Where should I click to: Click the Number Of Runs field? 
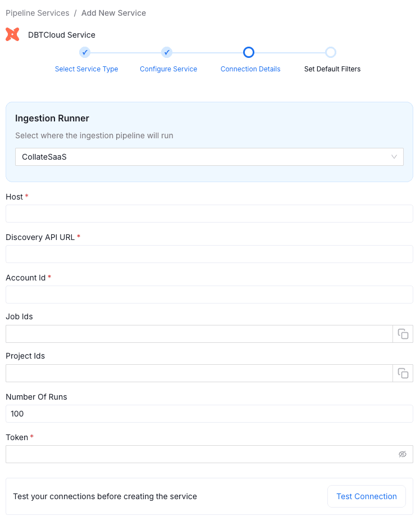click(209, 414)
